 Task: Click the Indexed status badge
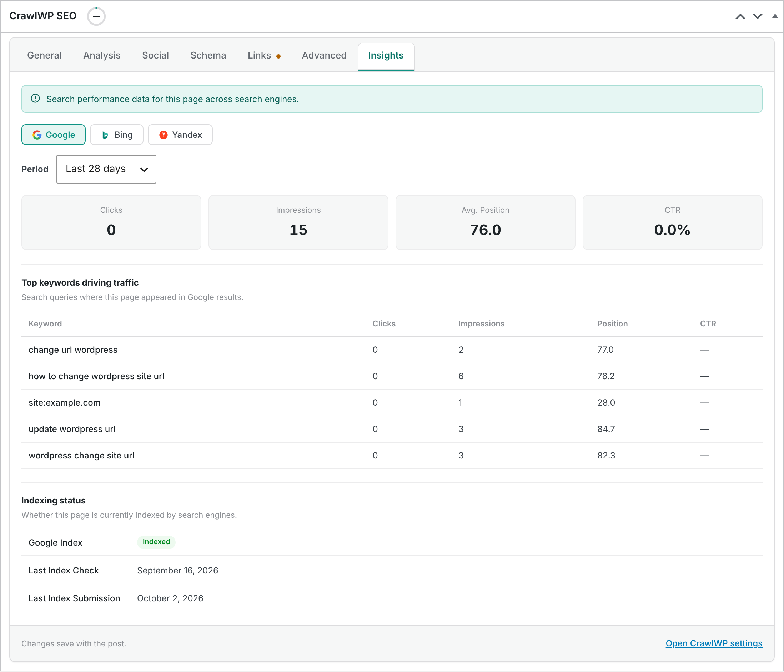point(156,542)
